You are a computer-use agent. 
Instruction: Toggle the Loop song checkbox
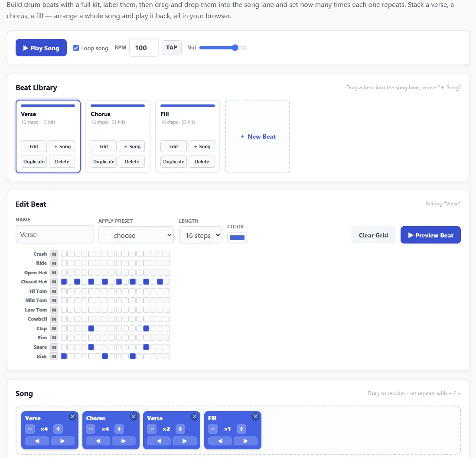[x=76, y=48]
